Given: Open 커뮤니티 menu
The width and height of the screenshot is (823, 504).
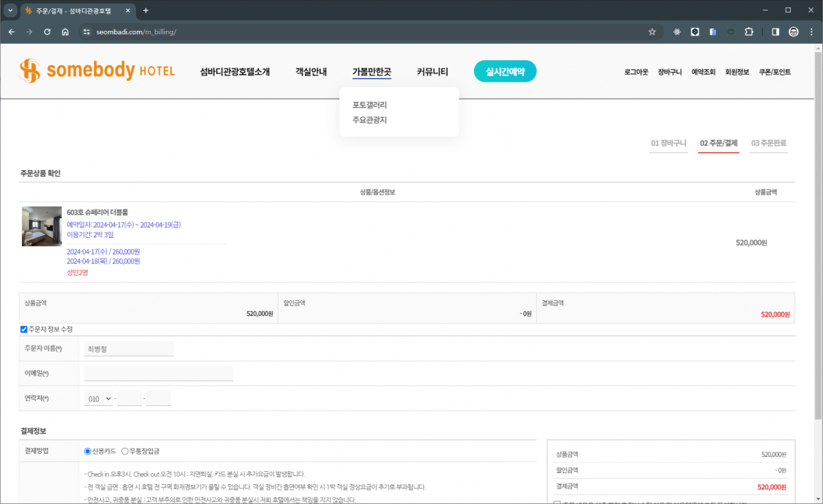Looking at the screenshot, I should click(432, 71).
